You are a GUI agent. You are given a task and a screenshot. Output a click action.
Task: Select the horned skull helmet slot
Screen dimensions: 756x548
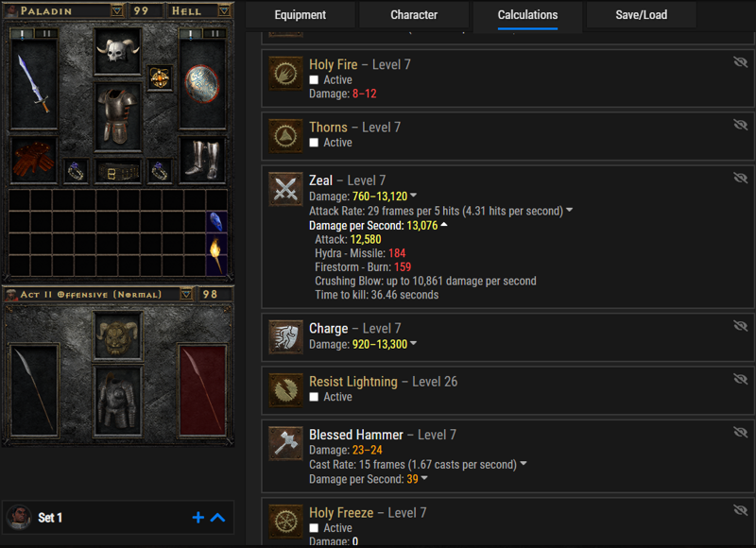coord(117,51)
